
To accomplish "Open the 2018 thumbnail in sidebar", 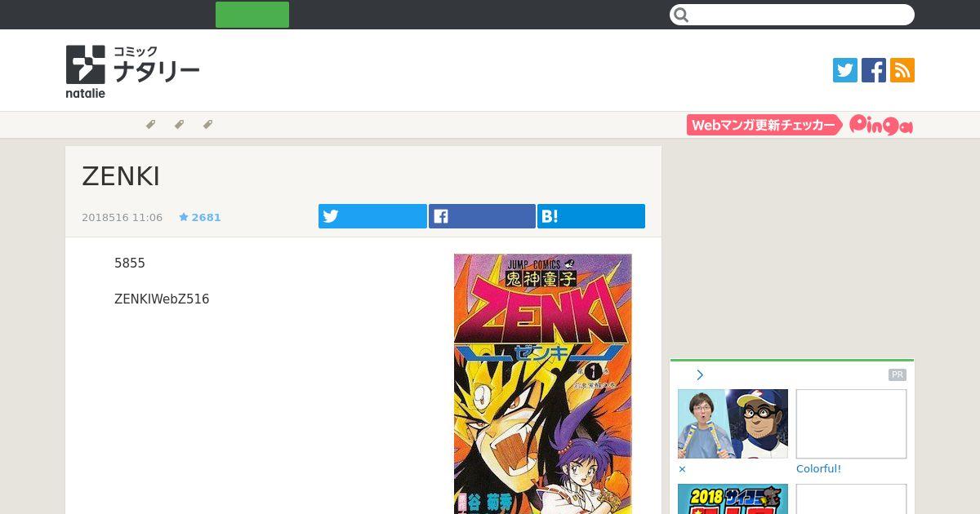I will [733, 499].
